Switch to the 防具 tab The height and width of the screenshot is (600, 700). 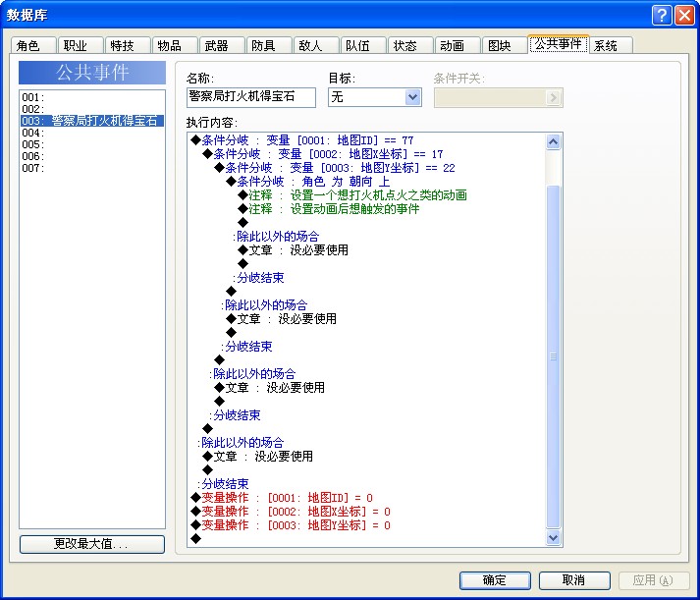pos(269,45)
